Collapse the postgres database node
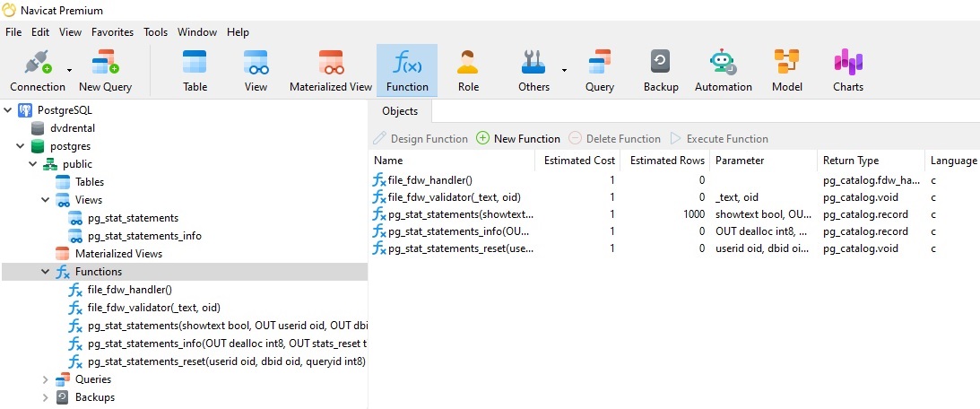Screen dimensions: 980x409 [x=21, y=146]
